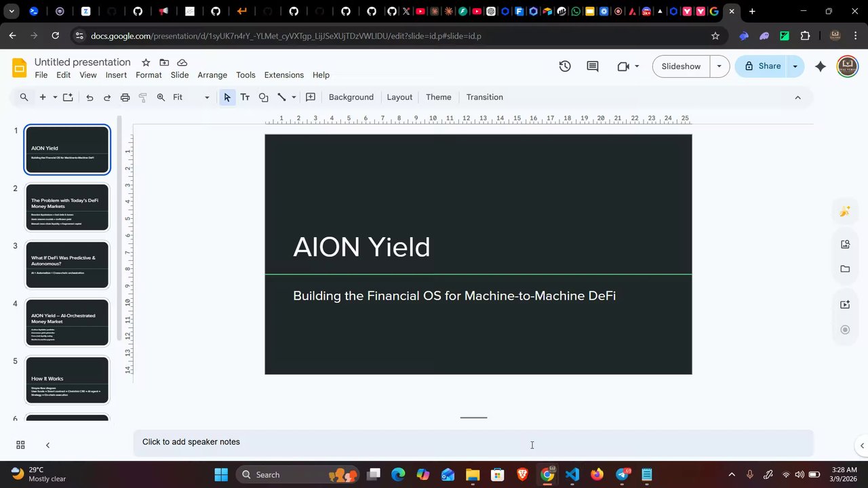Open the Tools menu

245,75
